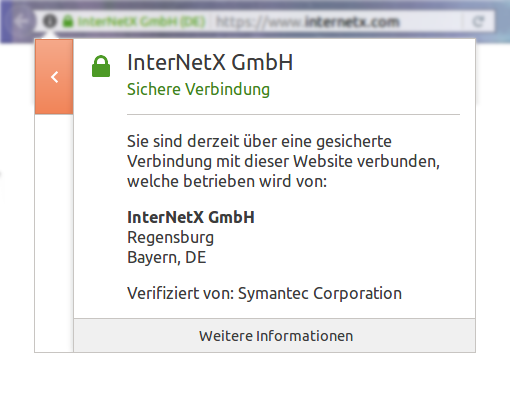Click the green padlock beside InterNetX GmbH heading

point(101,66)
